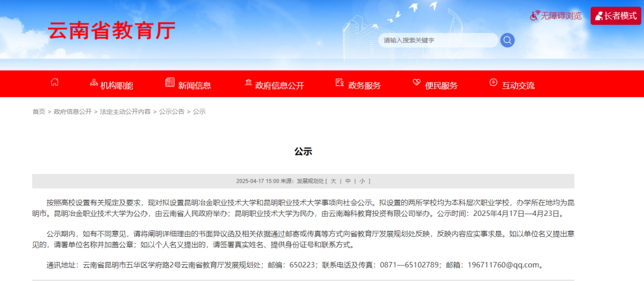Image resolution: width=644 pixels, height=281 pixels.
Task: Click the email 196711760@qq.com
Action: (503, 265)
